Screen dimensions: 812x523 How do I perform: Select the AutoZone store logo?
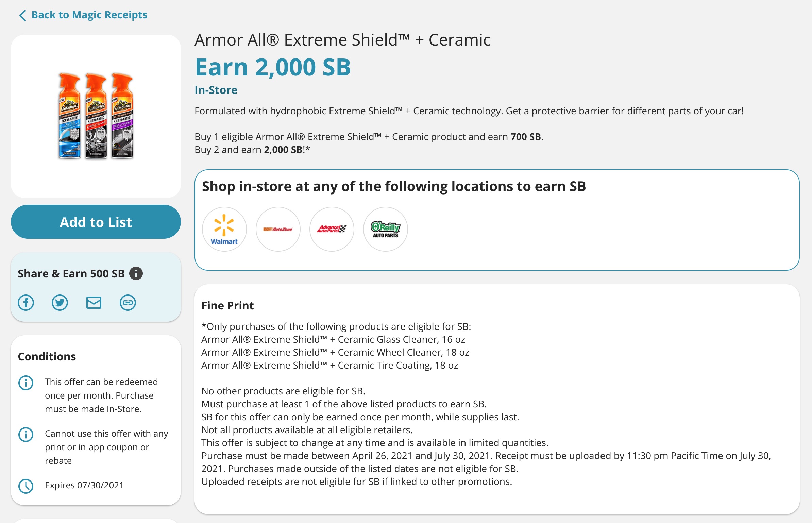coord(278,229)
